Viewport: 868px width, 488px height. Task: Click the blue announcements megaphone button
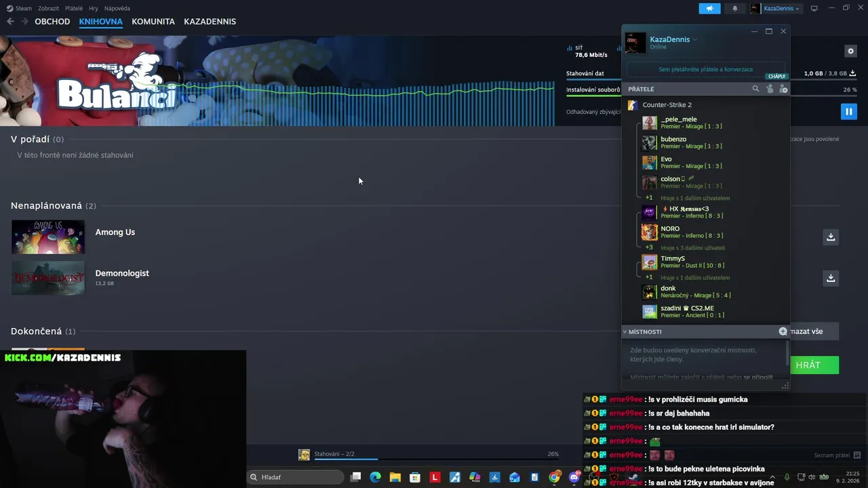coord(709,8)
